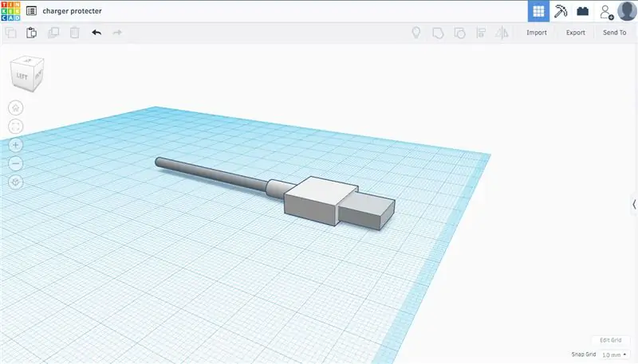Click the redo arrow

coord(117,33)
